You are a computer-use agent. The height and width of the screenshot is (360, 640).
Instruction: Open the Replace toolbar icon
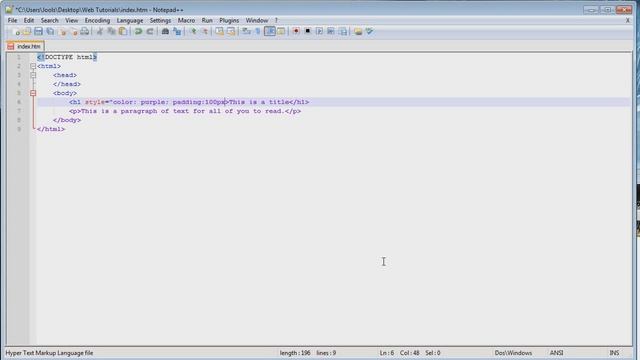(x=177, y=31)
